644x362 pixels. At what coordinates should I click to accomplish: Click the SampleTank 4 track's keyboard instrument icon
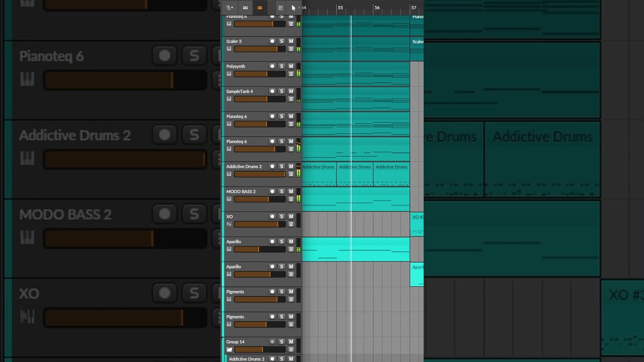click(x=229, y=99)
